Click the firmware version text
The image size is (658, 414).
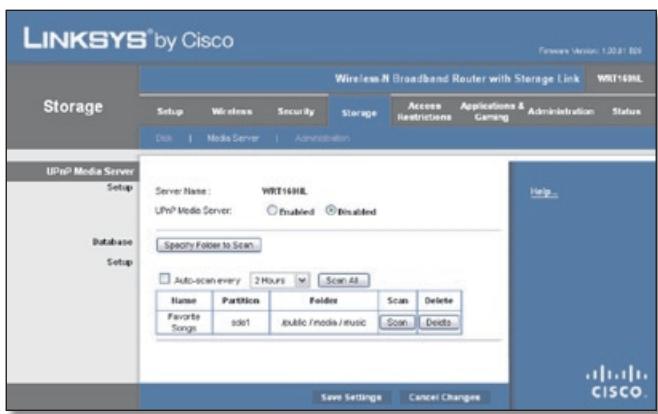tap(590, 51)
